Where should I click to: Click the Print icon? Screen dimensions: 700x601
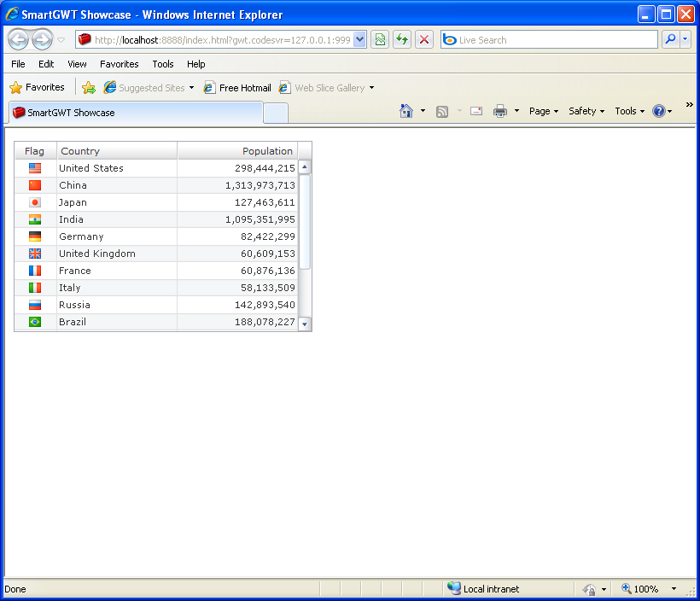500,111
